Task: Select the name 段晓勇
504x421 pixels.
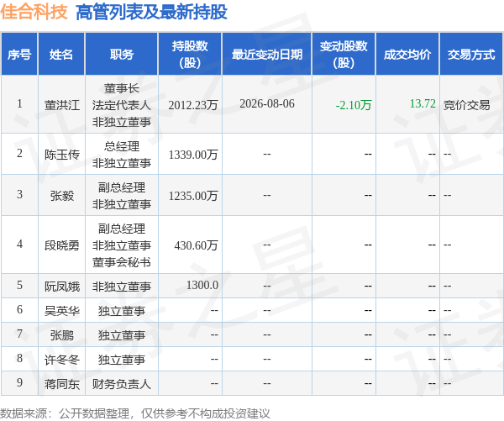Action: 61,245
